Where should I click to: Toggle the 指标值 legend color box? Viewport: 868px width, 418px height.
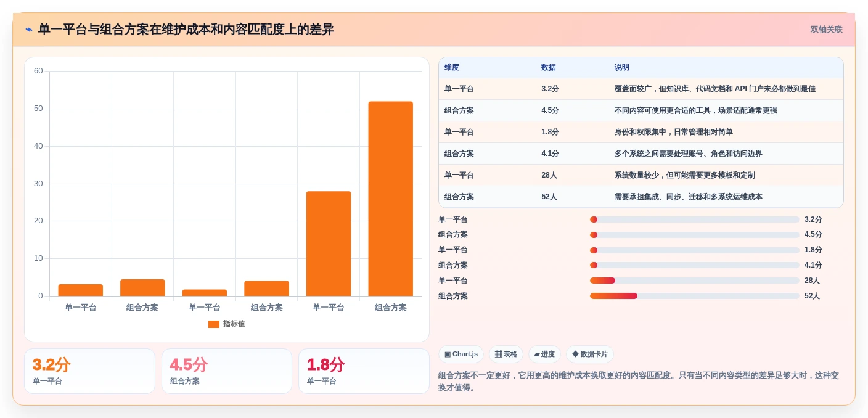[x=214, y=324]
